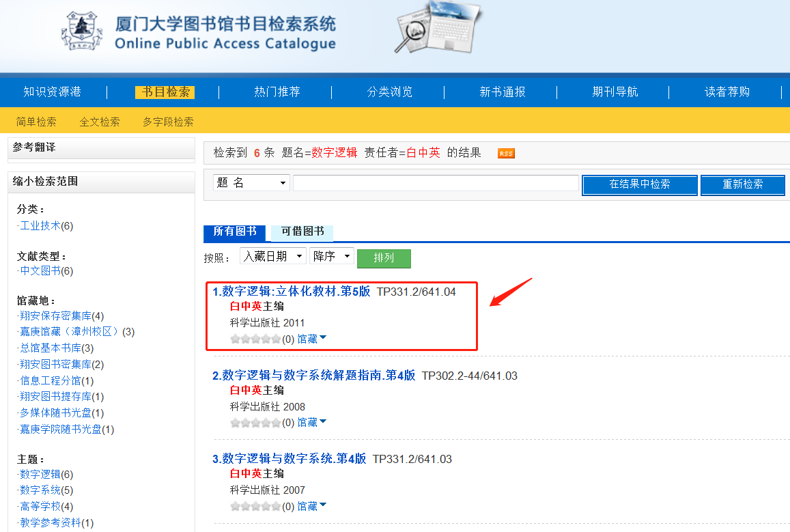790x532 pixels.
Task: Switch to the 可借图书 tab
Action: pyautogui.click(x=302, y=232)
